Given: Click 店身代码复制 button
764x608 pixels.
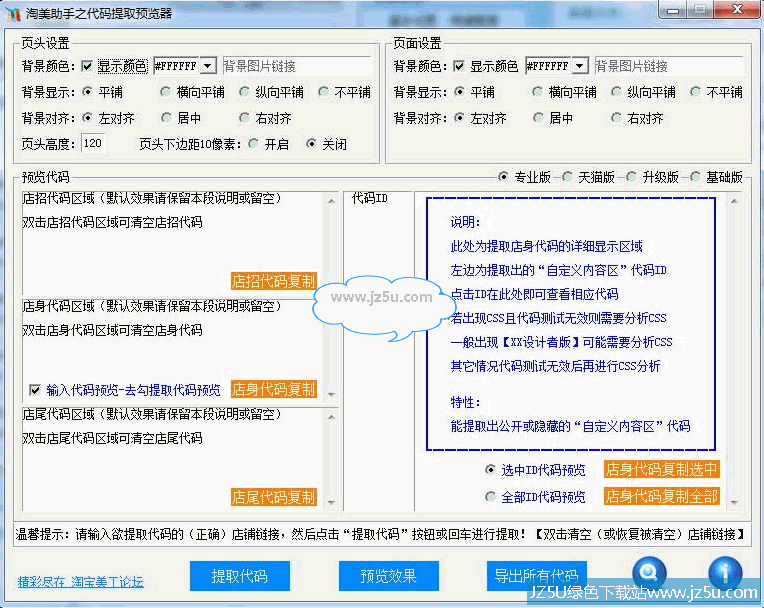Looking at the screenshot, I should 274,389.
